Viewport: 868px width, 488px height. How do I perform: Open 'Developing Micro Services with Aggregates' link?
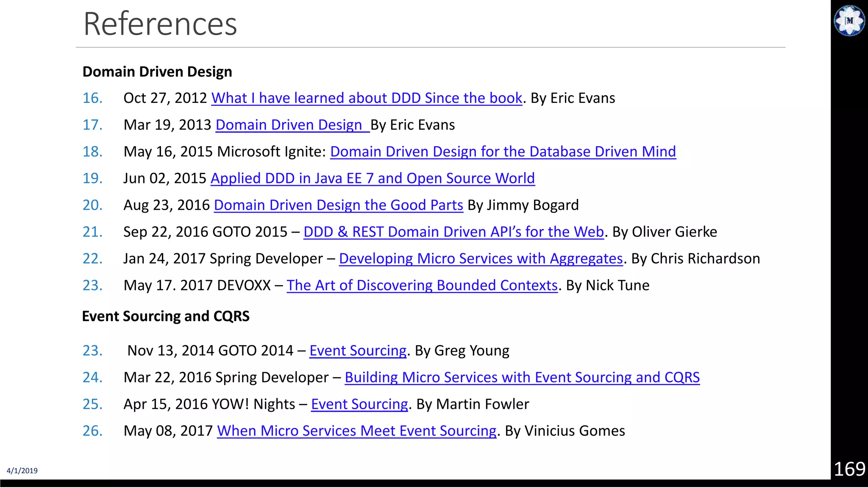(481, 258)
